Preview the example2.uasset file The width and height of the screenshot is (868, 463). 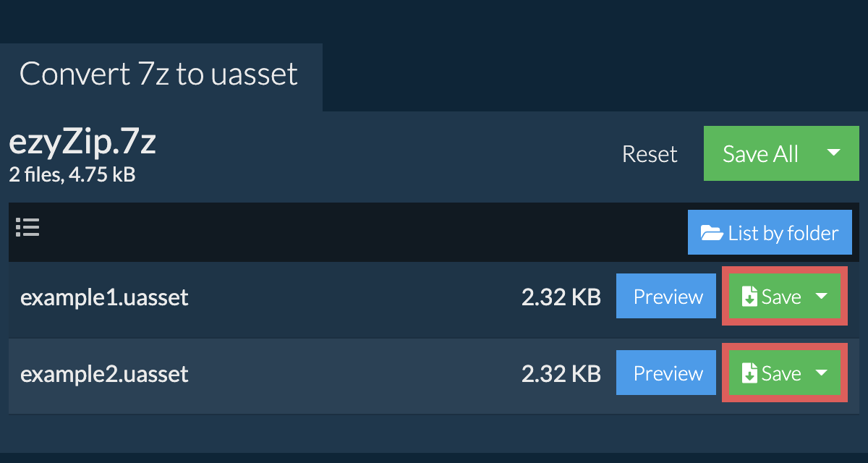click(x=668, y=374)
